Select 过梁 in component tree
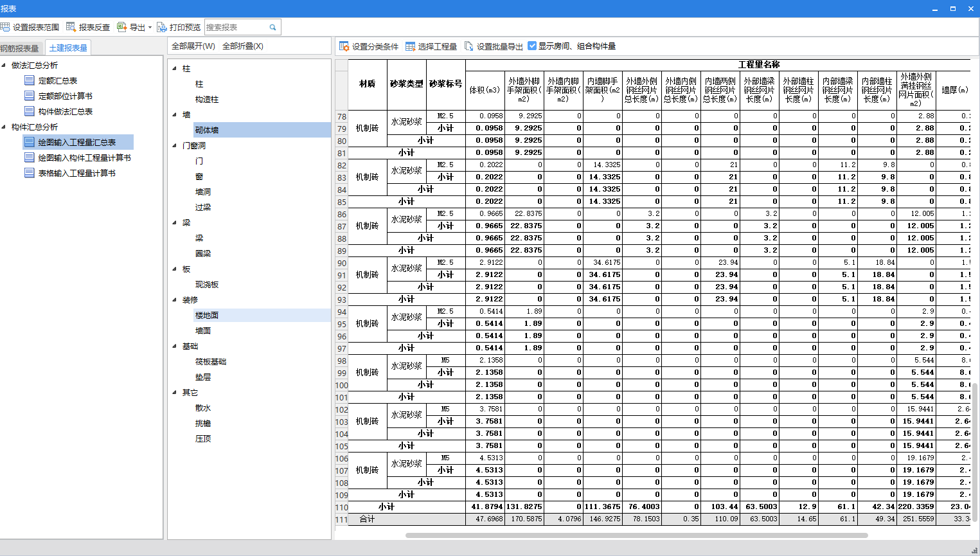 click(203, 208)
